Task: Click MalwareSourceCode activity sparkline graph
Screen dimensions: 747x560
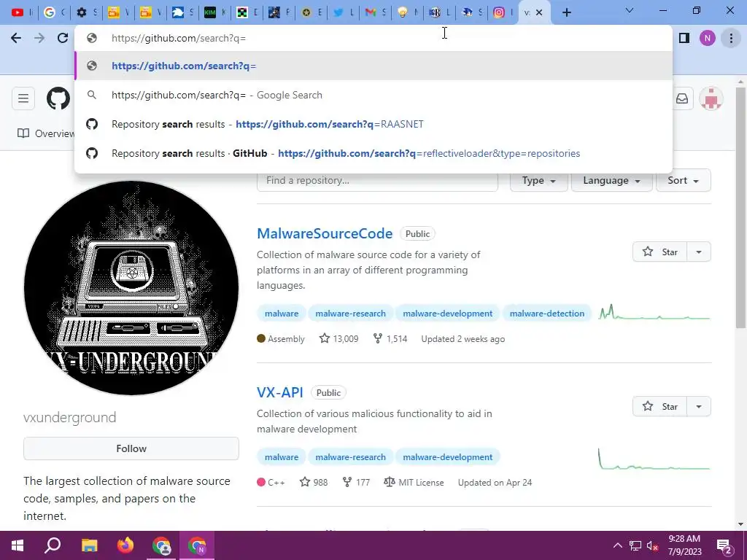Action: click(x=654, y=312)
